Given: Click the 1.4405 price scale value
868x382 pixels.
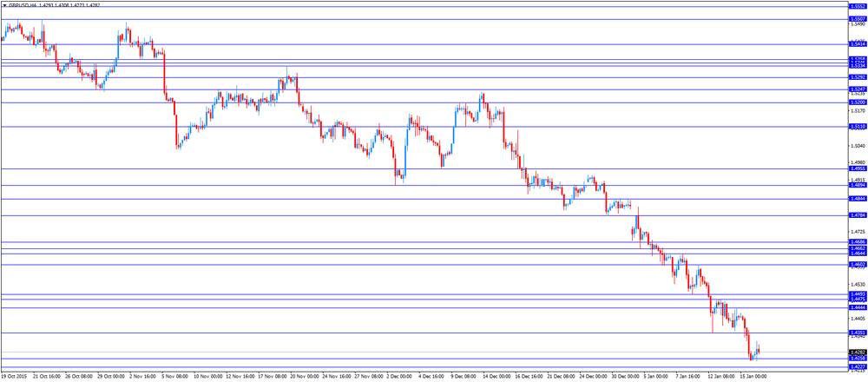Looking at the screenshot, I should (x=857, y=319).
